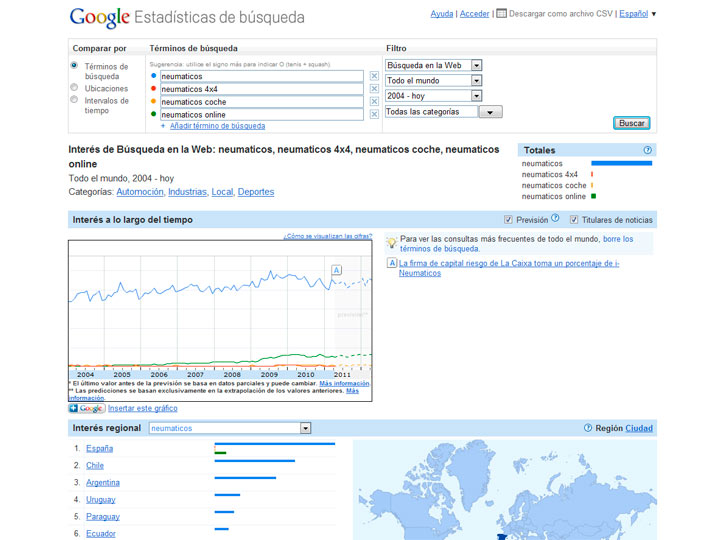Viewport: 720px width, 540px height.
Task: Remove the 'neumaticos' search term with X
Action: (x=374, y=76)
